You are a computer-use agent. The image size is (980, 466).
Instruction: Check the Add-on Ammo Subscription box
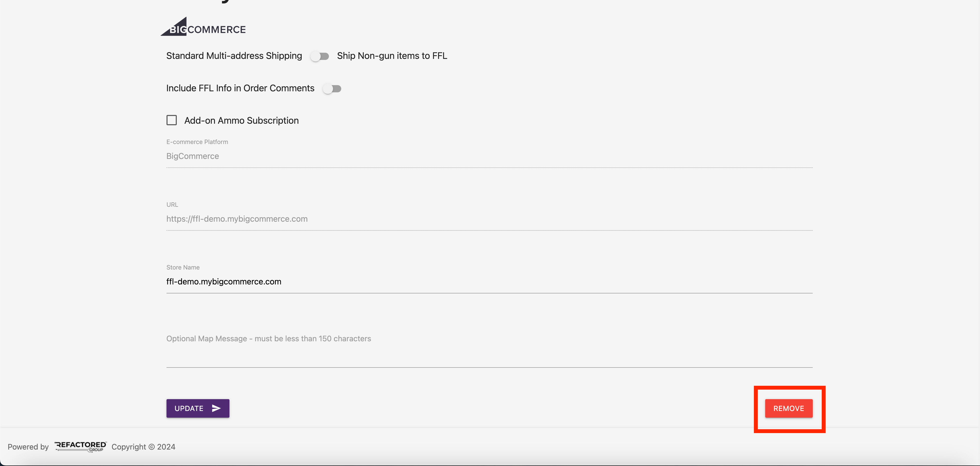[x=172, y=120]
